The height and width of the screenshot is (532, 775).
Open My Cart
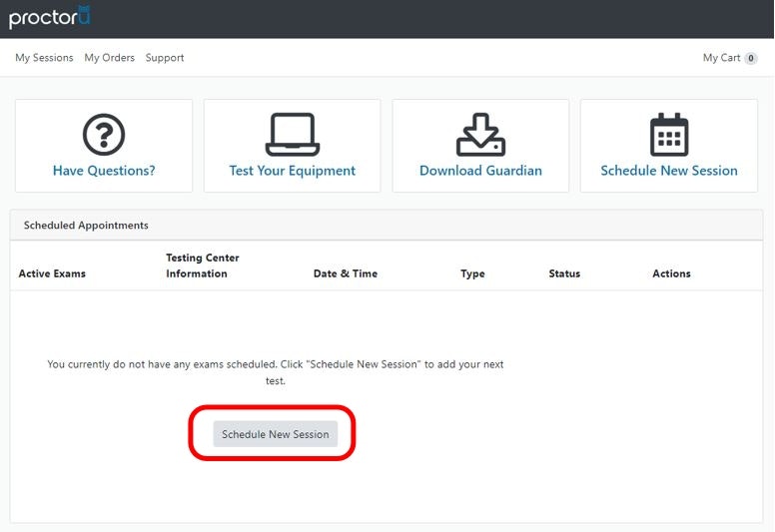pos(721,58)
